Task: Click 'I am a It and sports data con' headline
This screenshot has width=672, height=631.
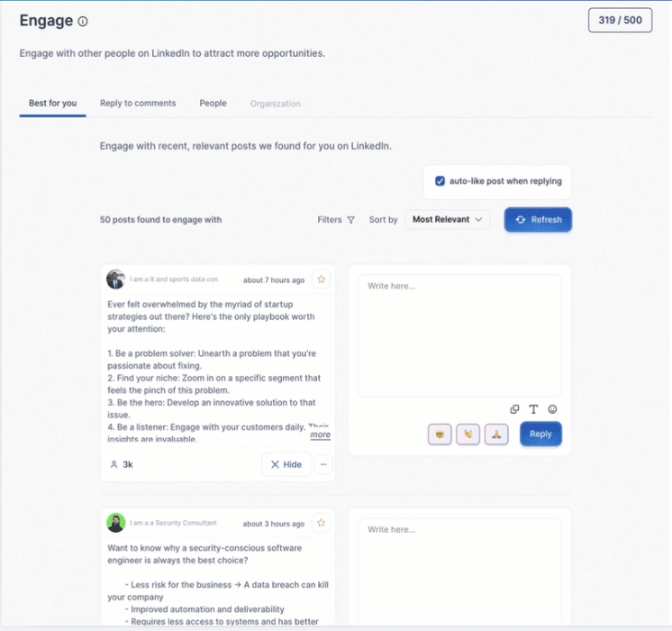Action: click(x=174, y=279)
